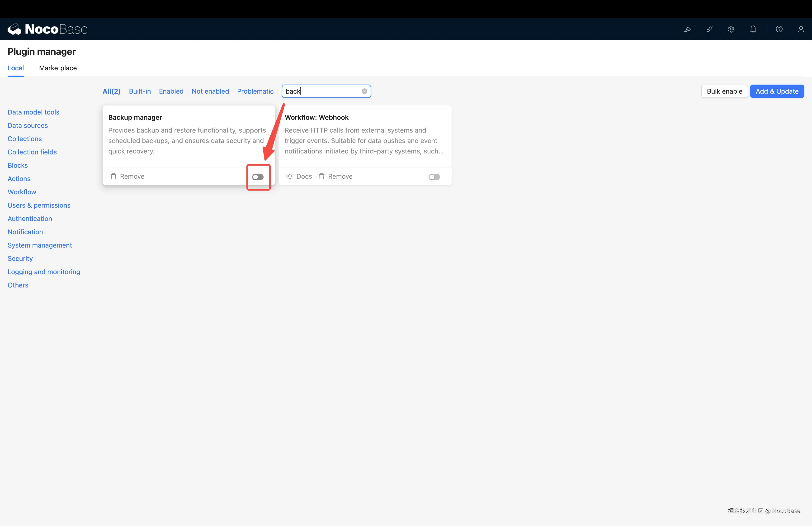The height and width of the screenshot is (526, 812).
Task: Open the user profile icon
Action: pyautogui.click(x=800, y=29)
